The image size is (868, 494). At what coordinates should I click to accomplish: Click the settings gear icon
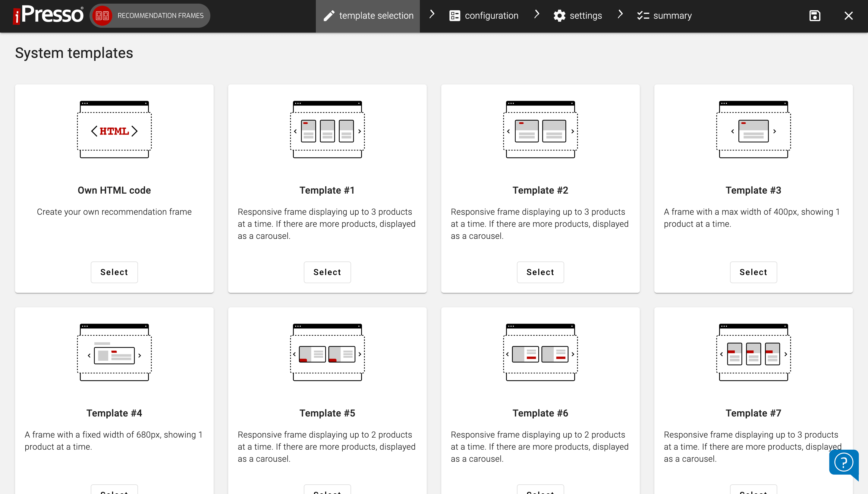(559, 15)
